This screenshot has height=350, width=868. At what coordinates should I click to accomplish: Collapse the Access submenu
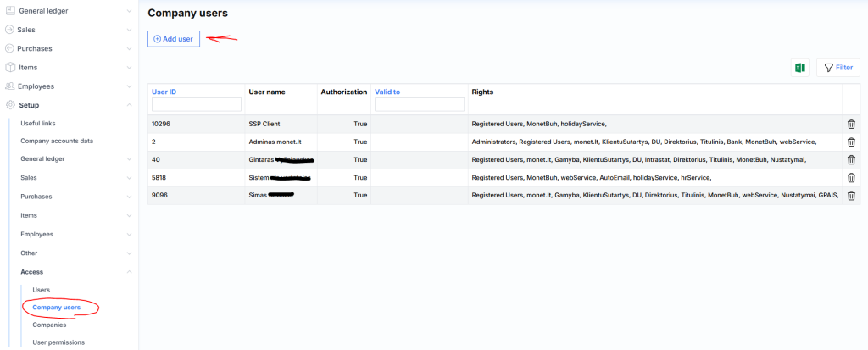128,271
